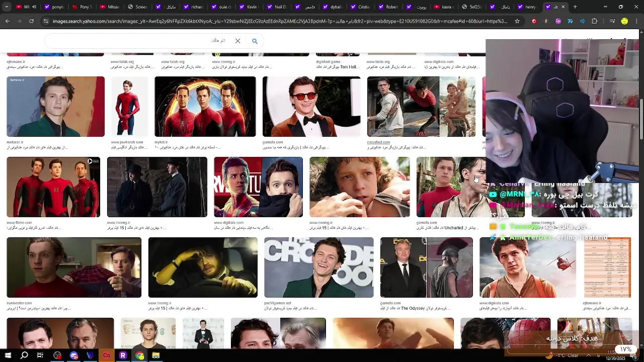Click the page vertical scrollbar

click(x=641, y=119)
